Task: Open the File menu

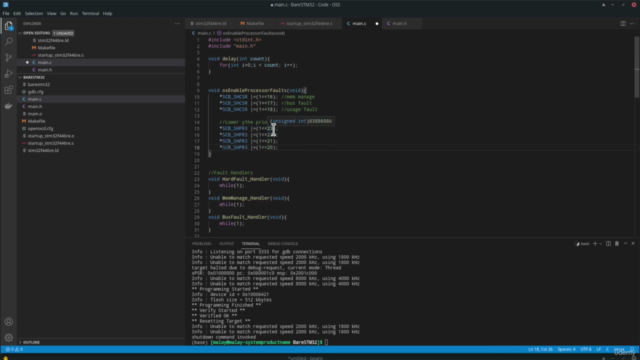Action: point(6,13)
